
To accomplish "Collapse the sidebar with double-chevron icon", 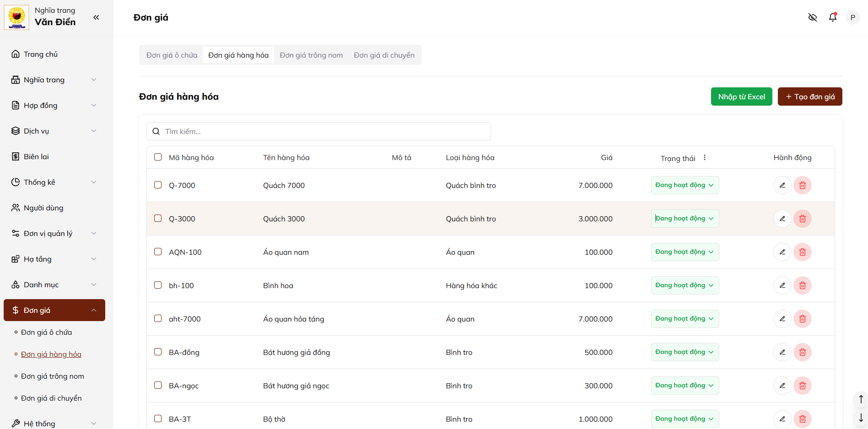I will (96, 17).
